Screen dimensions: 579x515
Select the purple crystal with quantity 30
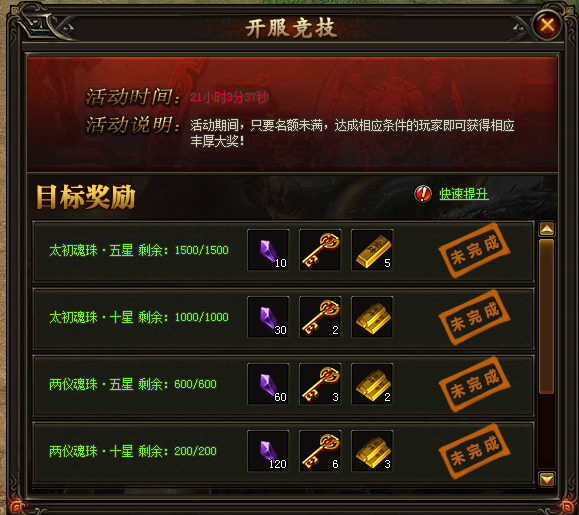[268, 317]
